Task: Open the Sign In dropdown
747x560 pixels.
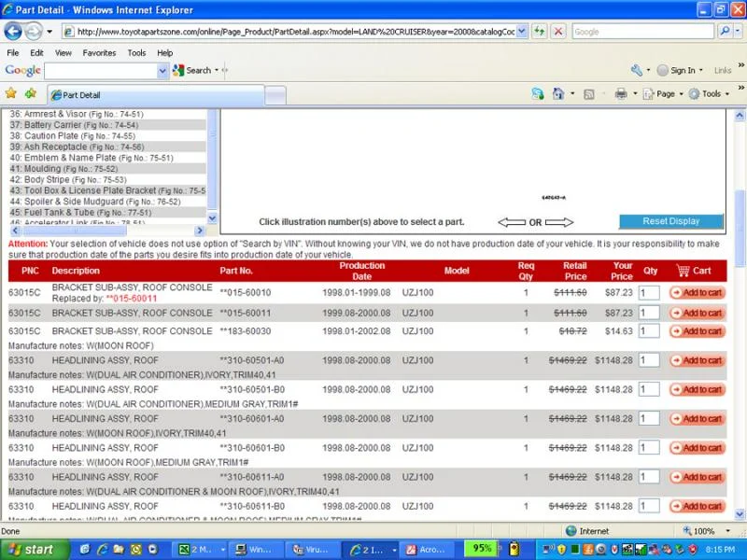Action: (x=680, y=71)
